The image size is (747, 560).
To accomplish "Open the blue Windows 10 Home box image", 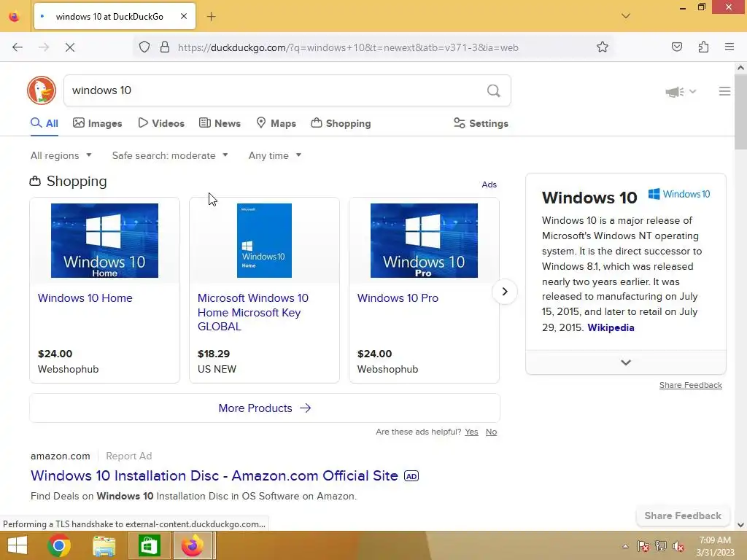I will tap(264, 241).
